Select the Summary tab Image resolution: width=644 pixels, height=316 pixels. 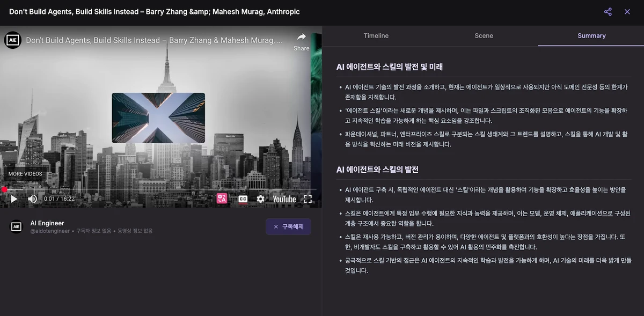pos(591,36)
